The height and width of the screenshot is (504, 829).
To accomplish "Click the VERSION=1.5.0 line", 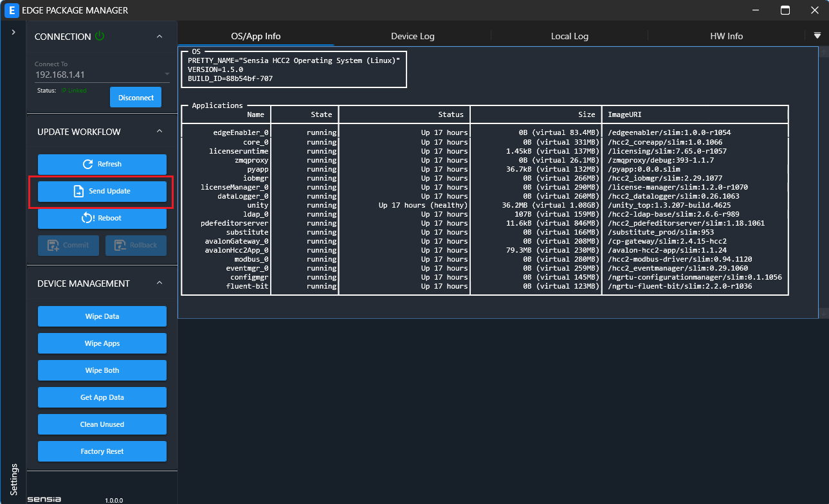I will click(x=215, y=69).
